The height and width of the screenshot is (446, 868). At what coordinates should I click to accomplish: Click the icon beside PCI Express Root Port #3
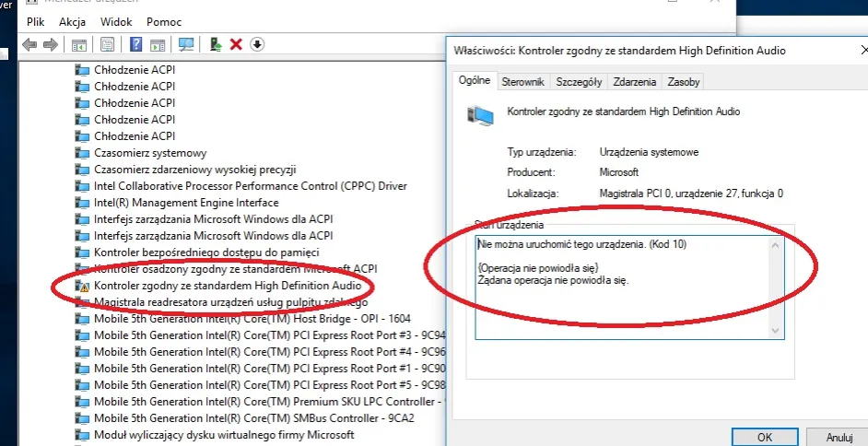(82, 336)
